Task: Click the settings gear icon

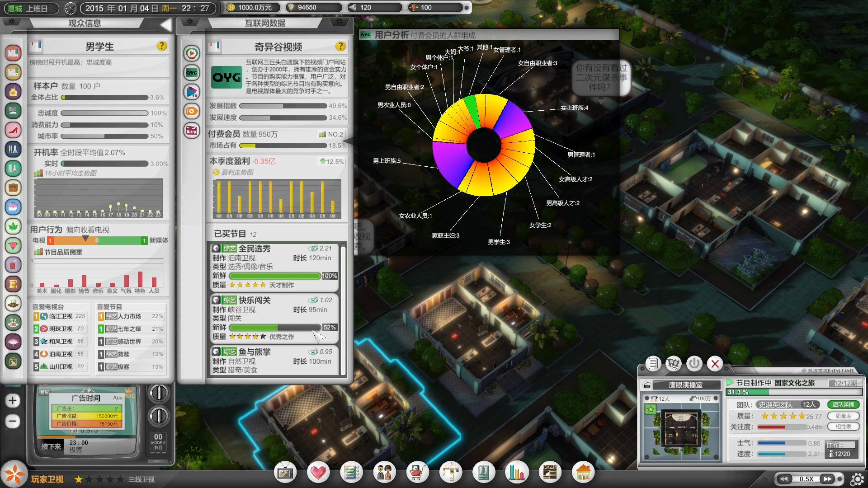Action: [857, 479]
